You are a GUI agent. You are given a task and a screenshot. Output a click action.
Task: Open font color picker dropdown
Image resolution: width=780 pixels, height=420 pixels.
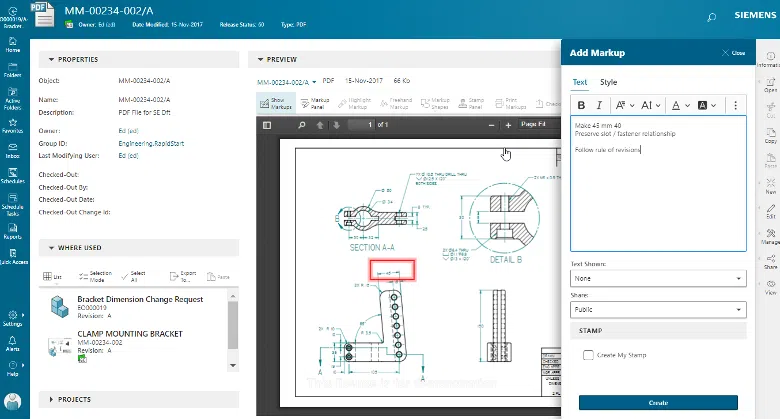tap(681, 105)
